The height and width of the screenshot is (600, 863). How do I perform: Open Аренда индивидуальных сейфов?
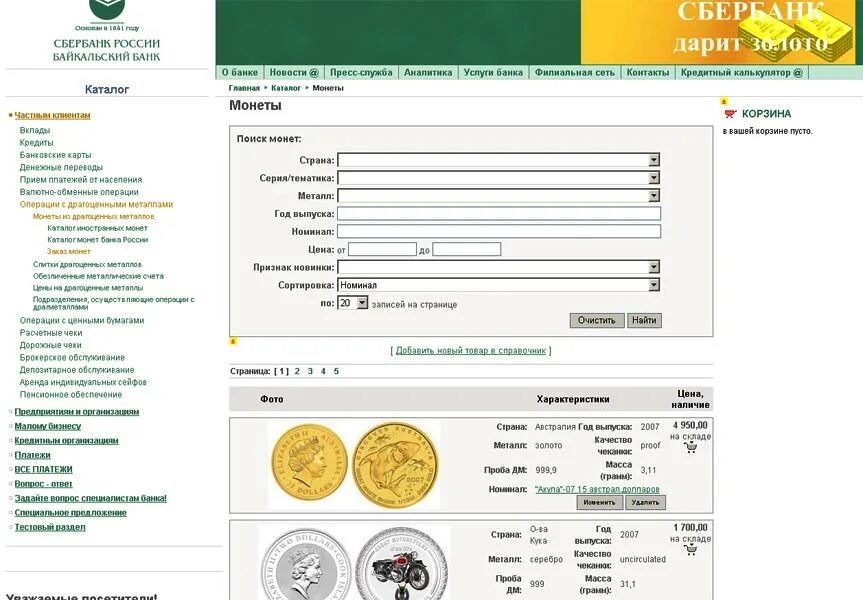pyautogui.click(x=83, y=382)
